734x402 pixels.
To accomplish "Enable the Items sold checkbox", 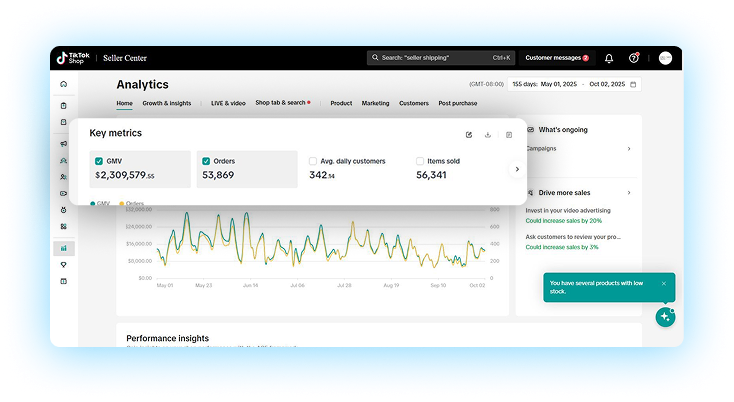I will pos(420,160).
